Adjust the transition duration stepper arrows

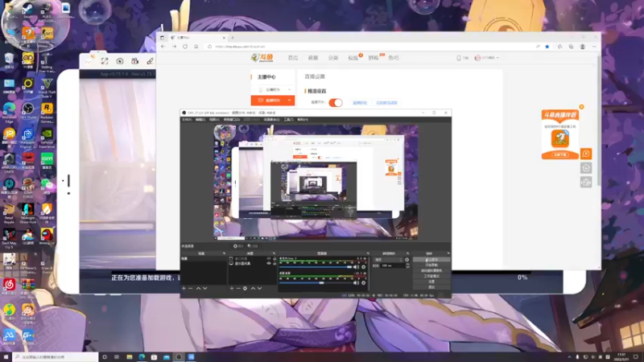(407, 266)
